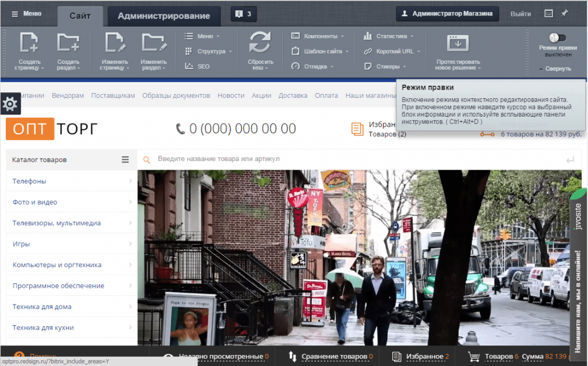Click the panel window icon next to Выйти
The image size is (588, 366).
(x=548, y=14)
